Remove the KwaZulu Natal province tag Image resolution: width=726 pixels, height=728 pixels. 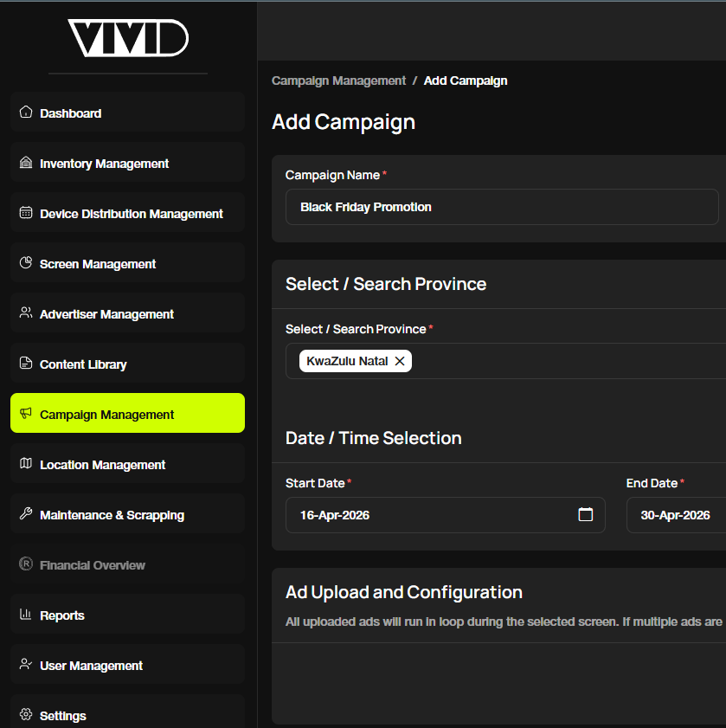click(x=399, y=361)
